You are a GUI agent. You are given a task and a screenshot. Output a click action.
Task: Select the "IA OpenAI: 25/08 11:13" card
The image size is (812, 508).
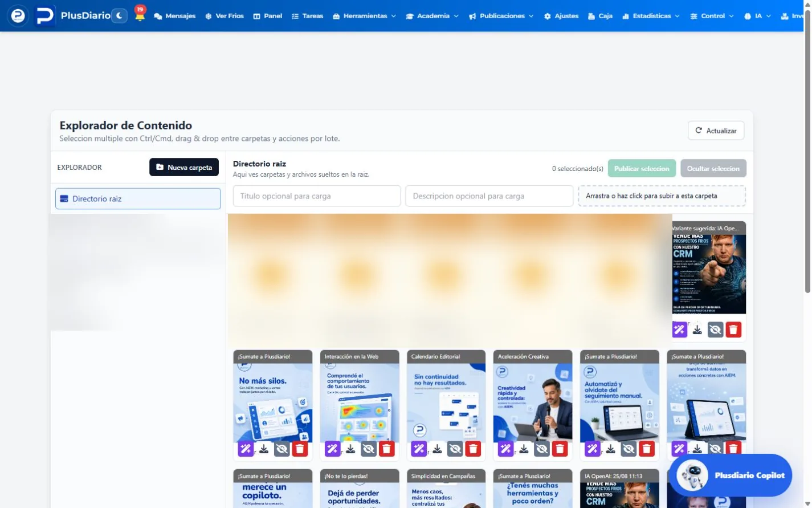click(619, 489)
